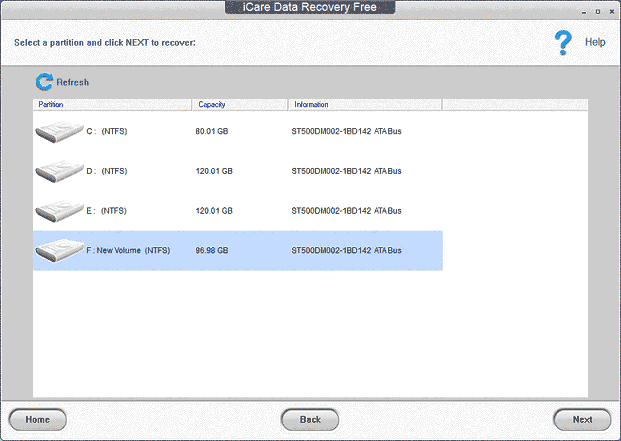This screenshot has height=441, width=621.
Task: Select the E: (NTFS) partition label
Action: pyautogui.click(x=106, y=211)
